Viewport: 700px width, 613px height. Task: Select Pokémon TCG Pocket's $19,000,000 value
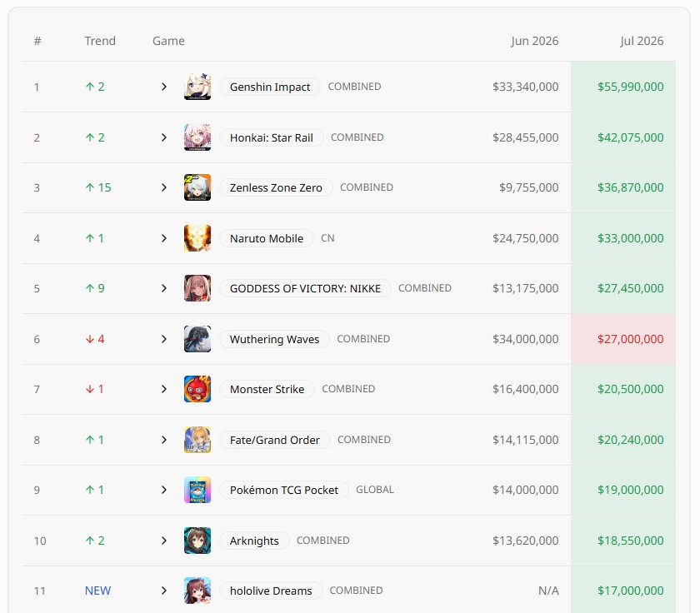[x=630, y=490]
